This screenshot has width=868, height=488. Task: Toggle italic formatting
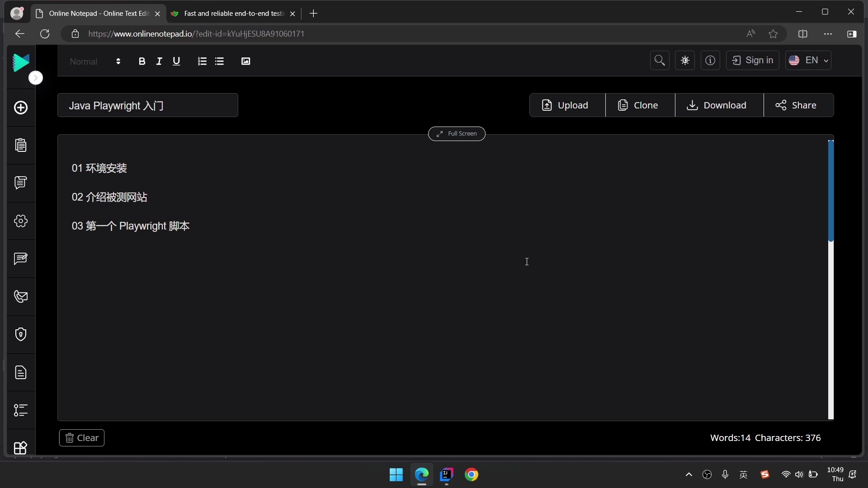click(x=159, y=61)
